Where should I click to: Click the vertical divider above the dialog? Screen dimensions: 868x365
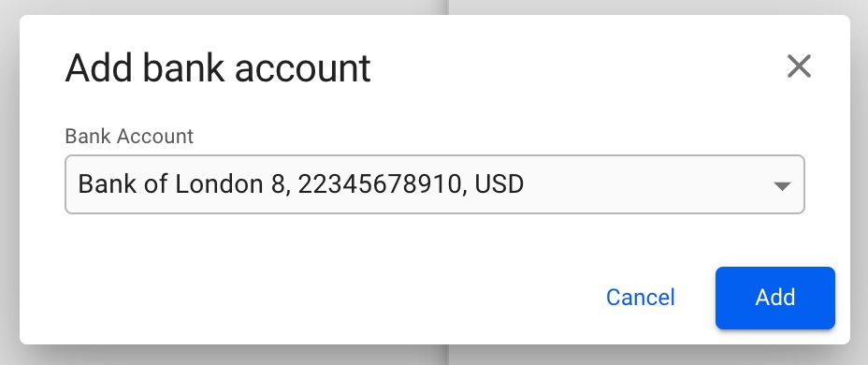(x=447, y=7)
